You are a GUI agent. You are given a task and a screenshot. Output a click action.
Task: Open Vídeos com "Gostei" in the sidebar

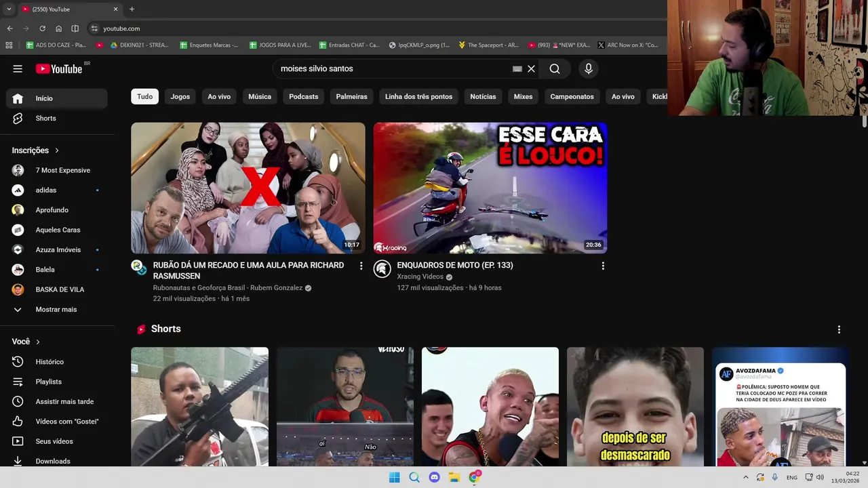click(x=57, y=422)
